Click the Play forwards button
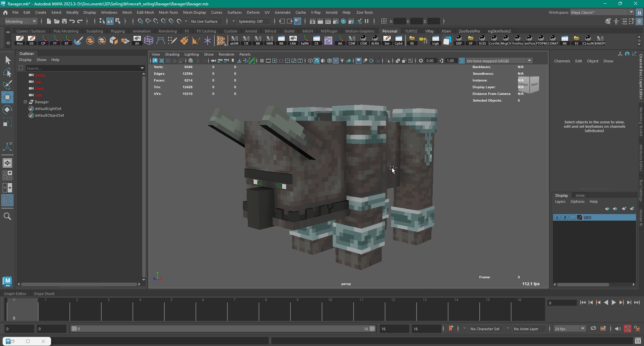This screenshot has width=644, height=346. (x=613, y=302)
